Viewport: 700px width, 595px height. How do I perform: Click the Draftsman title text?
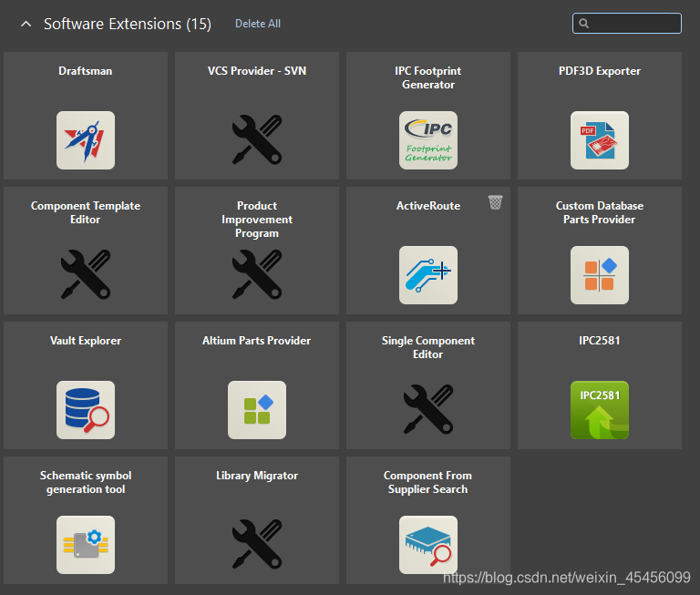[x=86, y=71]
